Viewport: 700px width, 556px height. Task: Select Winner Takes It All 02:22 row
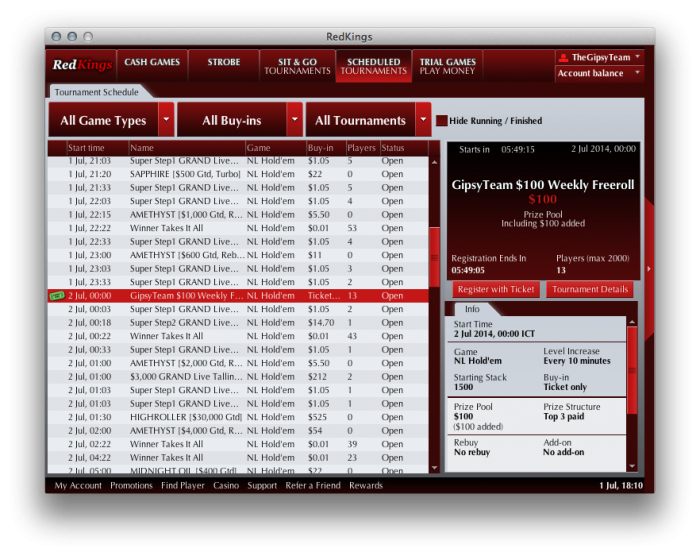tap(238, 444)
